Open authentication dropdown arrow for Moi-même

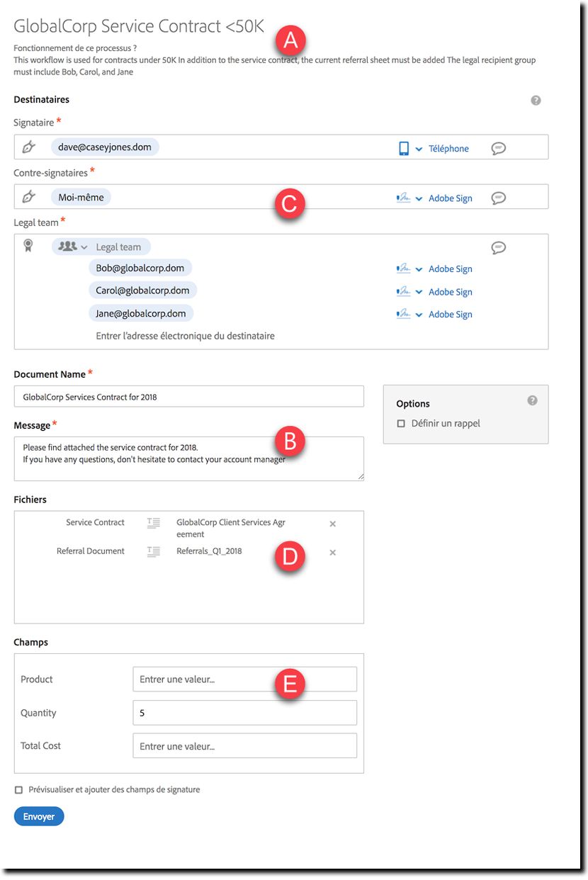tap(419, 198)
